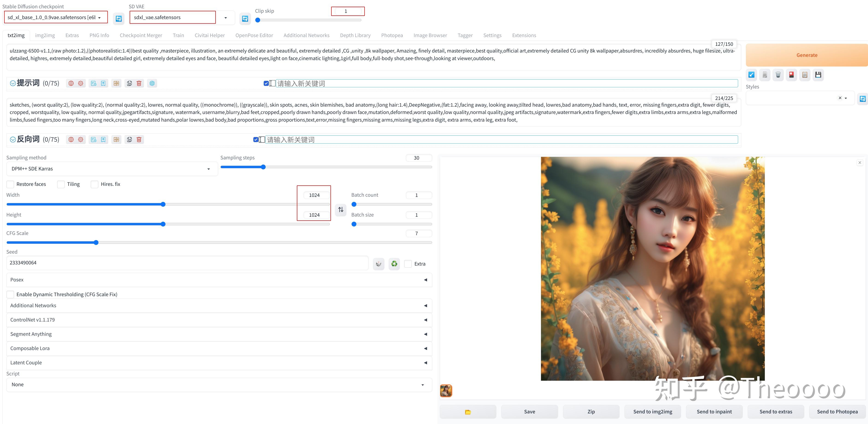This screenshot has width=868, height=424.
Task: Click the Send to inpaint button
Action: 714,412
